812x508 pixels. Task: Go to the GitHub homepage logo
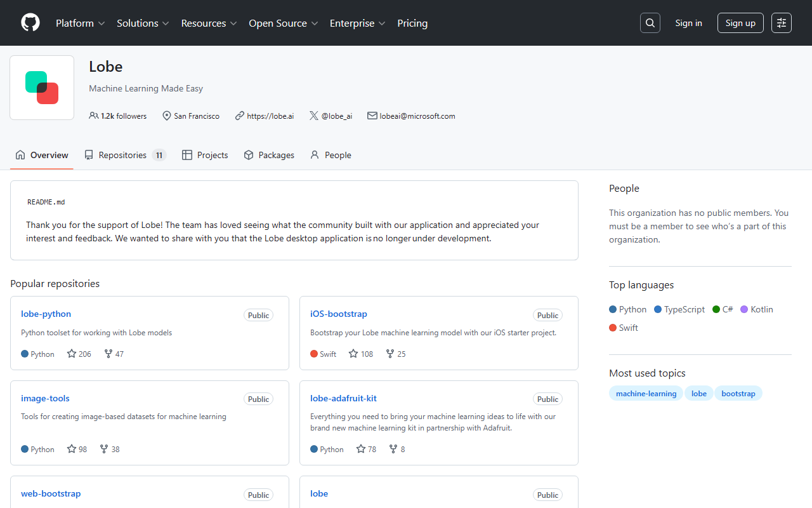tap(30, 23)
